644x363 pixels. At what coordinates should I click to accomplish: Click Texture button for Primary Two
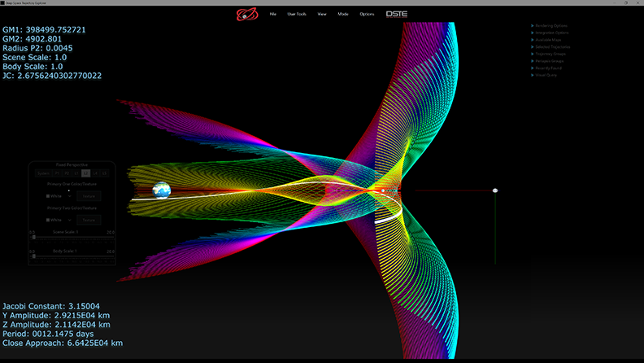(89, 220)
